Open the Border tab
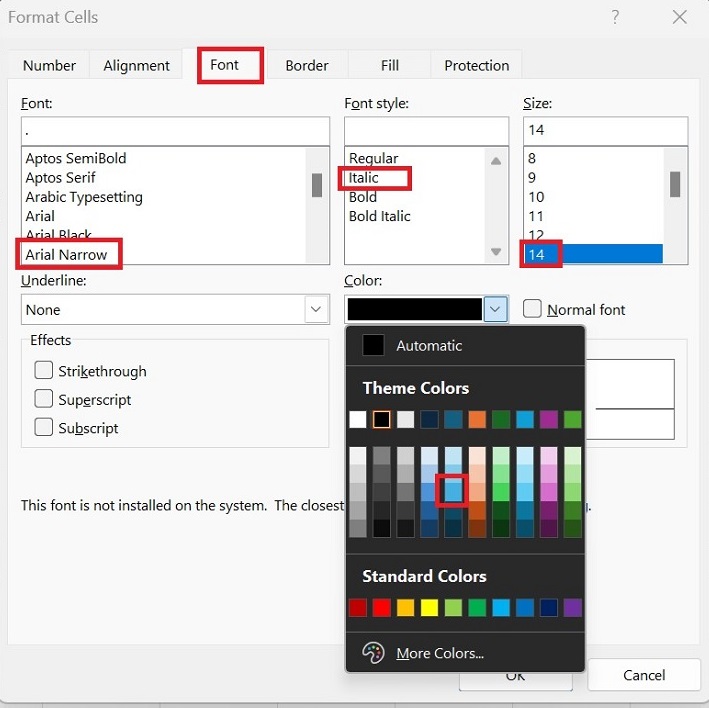The width and height of the screenshot is (709, 708). (x=307, y=66)
